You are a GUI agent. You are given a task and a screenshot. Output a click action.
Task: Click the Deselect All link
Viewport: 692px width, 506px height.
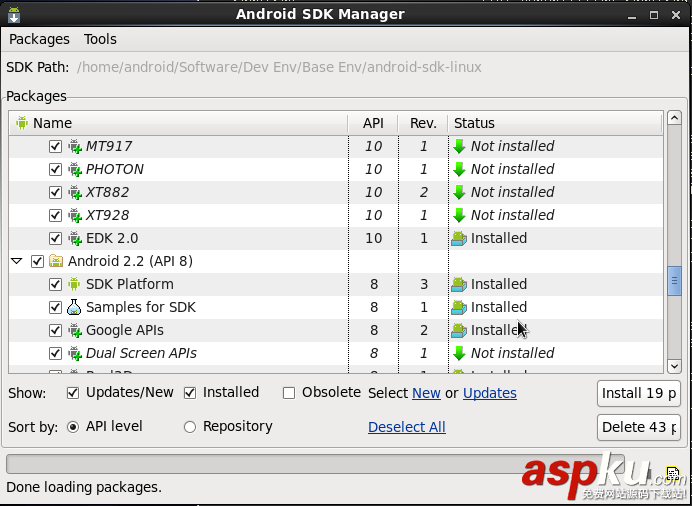[x=407, y=427]
